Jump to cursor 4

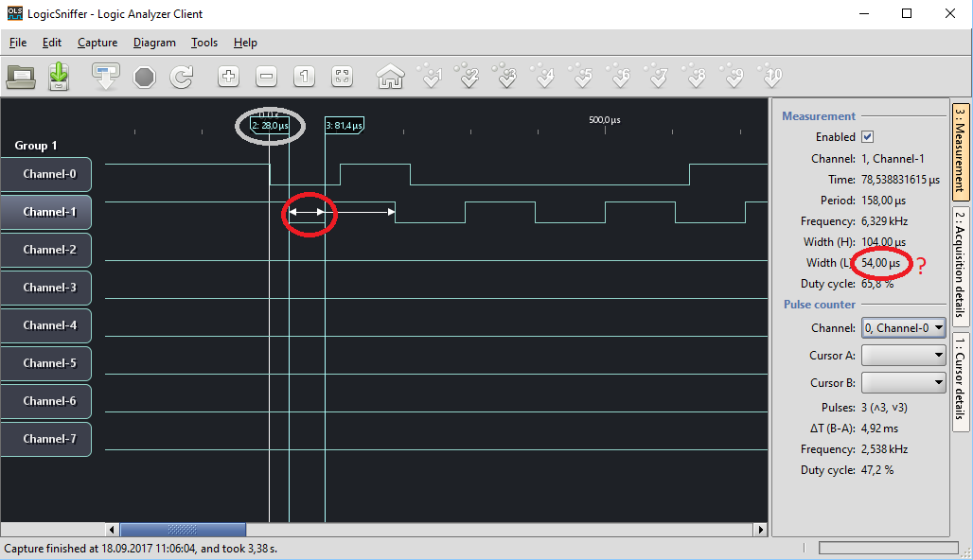coord(544,76)
